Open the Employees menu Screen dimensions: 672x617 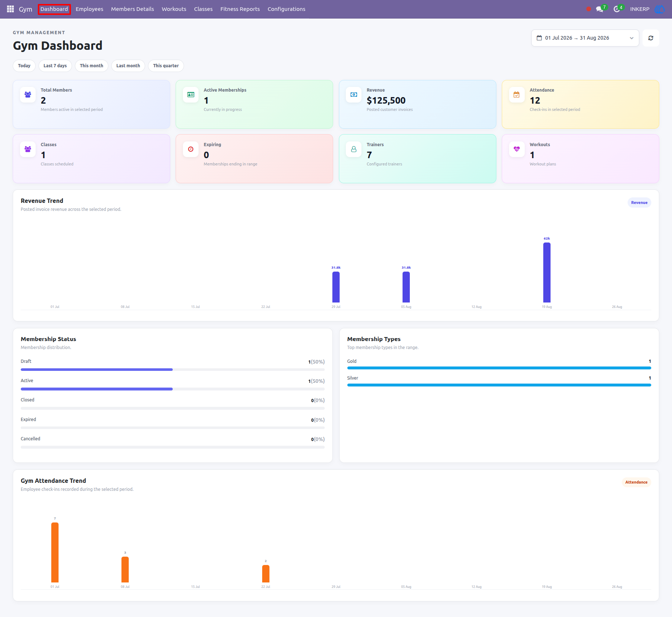pyautogui.click(x=89, y=9)
